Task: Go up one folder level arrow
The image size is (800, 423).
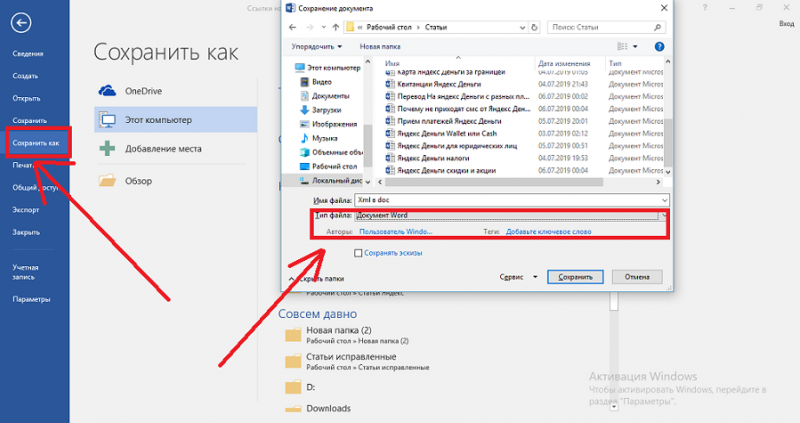Action: tap(336, 28)
